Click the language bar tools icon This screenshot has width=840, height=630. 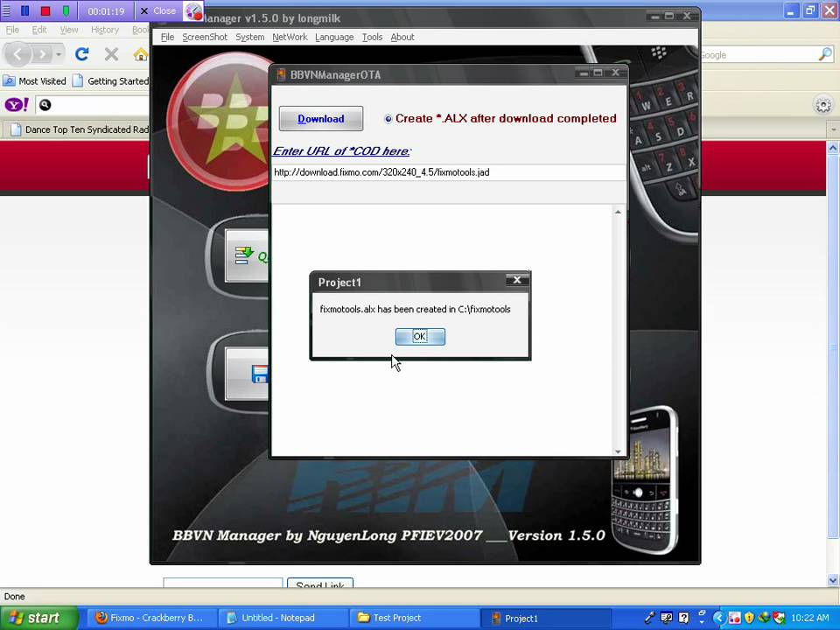click(x=667, y=618)
